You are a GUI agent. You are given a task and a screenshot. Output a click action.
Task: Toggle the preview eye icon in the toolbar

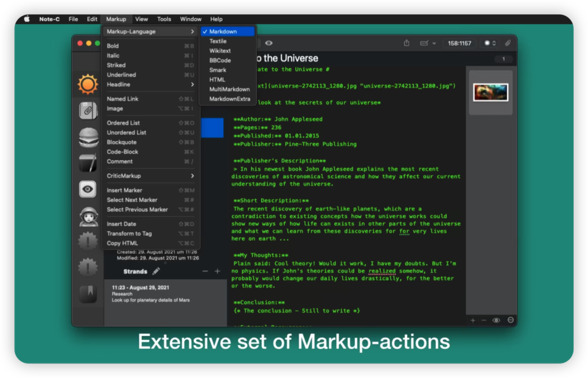click(x=269, y=43)
